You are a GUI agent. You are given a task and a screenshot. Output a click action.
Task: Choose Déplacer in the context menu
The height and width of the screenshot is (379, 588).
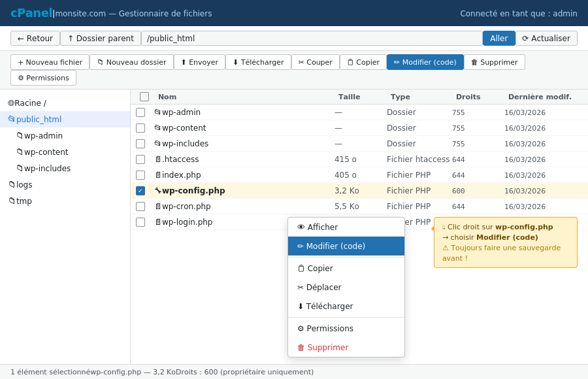346,288
